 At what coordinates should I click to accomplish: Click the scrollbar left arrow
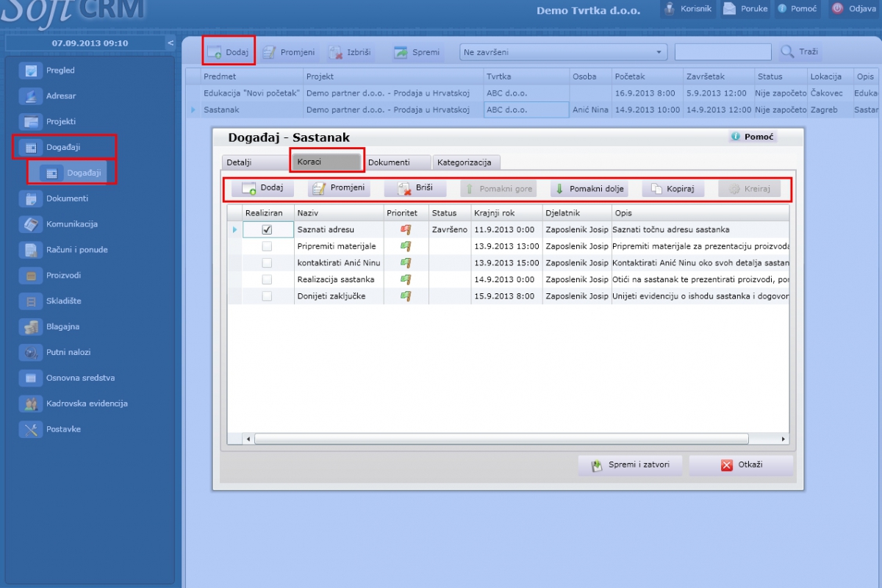pyautogui.click(x=248, y=439)
